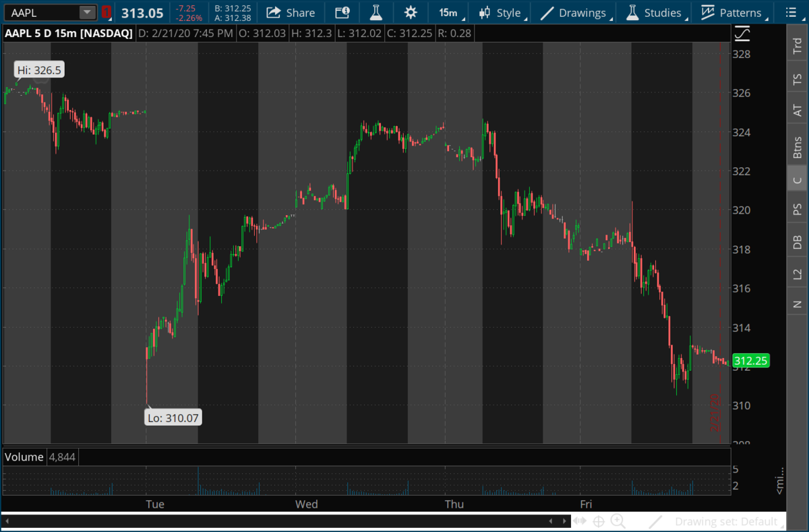Open the news/alert panel icon
Image resolution: width=809 pixels, height=532 pixels.
[342, 13]
